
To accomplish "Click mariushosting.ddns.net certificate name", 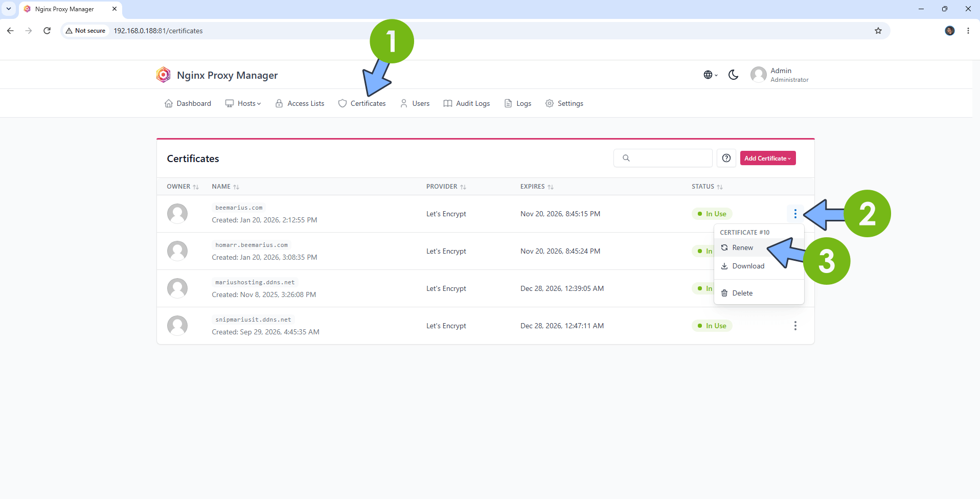I will click(x=255, y=282).
